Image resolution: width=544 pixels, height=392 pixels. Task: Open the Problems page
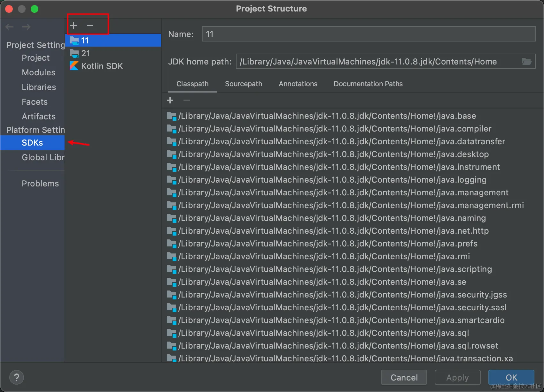click(x=40, y=184)
